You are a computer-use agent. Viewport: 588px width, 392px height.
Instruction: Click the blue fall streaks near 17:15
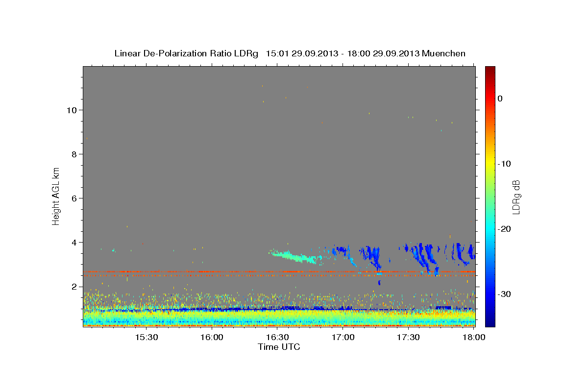click(372, 259)
